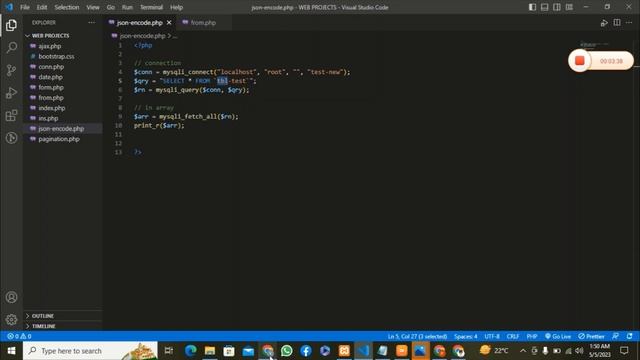Click the cursor position Ln 5 status item
Screen dimensions: 640x360
(x=417, y=336)
